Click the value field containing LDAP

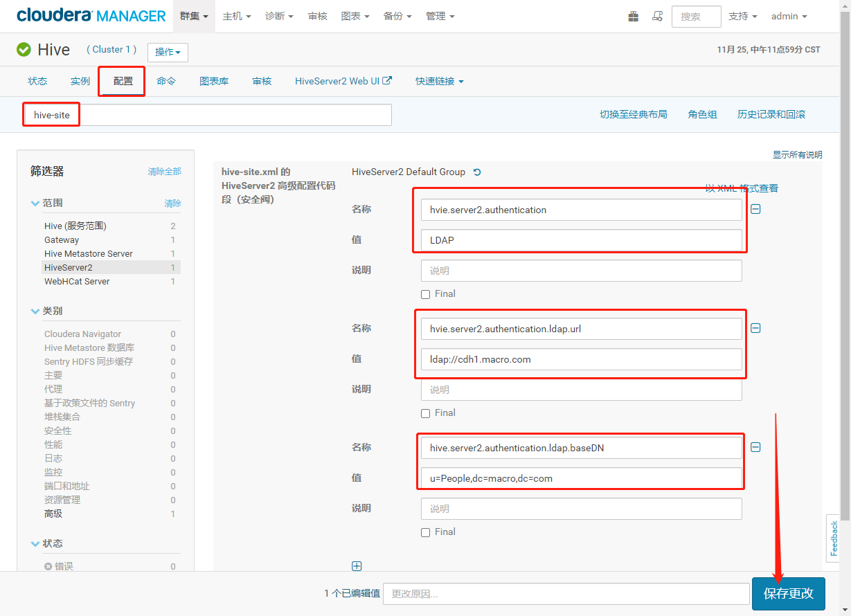pos(581,240)
